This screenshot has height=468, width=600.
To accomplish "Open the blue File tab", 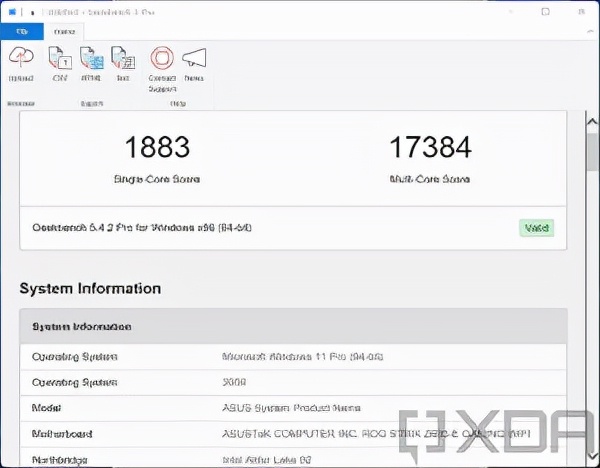I will [22, 32].
